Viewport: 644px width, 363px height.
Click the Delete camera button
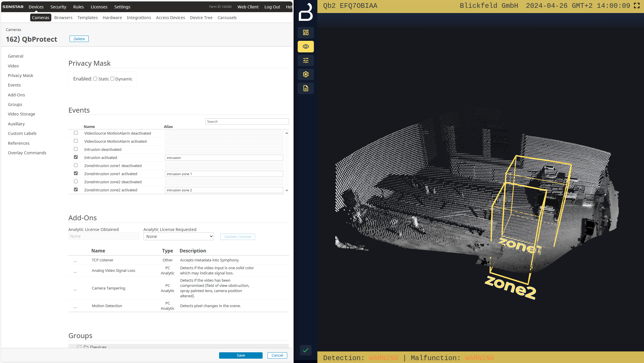click(79, 39)
